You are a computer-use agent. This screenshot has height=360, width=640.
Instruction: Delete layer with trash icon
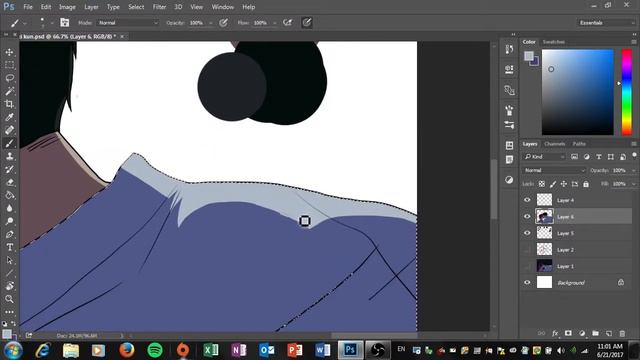pos(622,333)
